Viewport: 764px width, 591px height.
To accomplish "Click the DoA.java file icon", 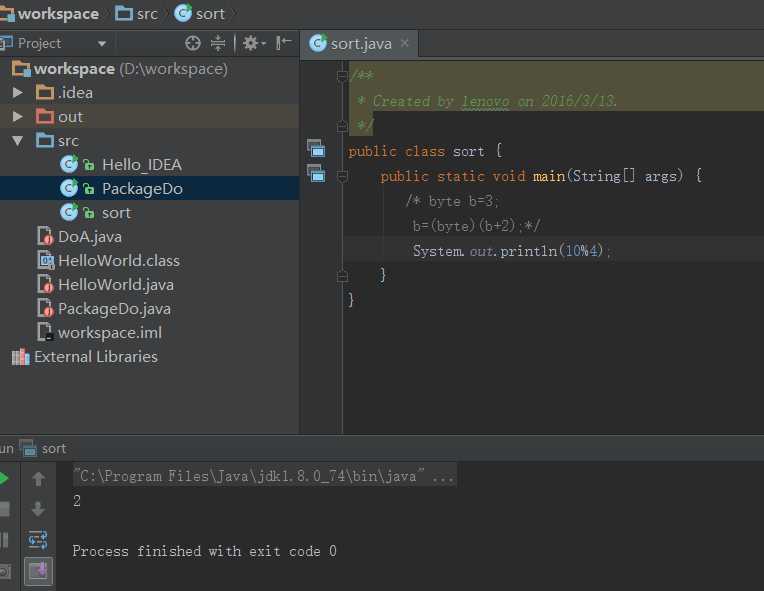I will coord(45,236).
